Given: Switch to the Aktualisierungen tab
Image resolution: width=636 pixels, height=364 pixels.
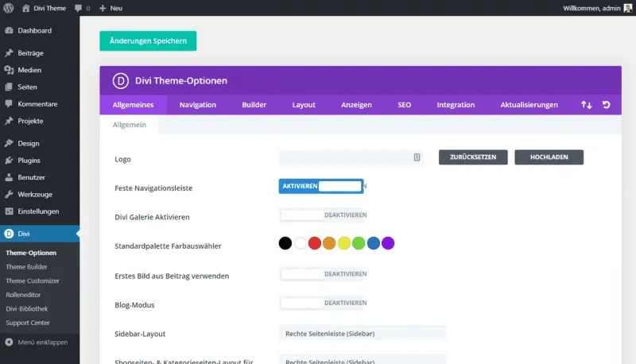Looking at the screenshot, I should coord(529,105).
